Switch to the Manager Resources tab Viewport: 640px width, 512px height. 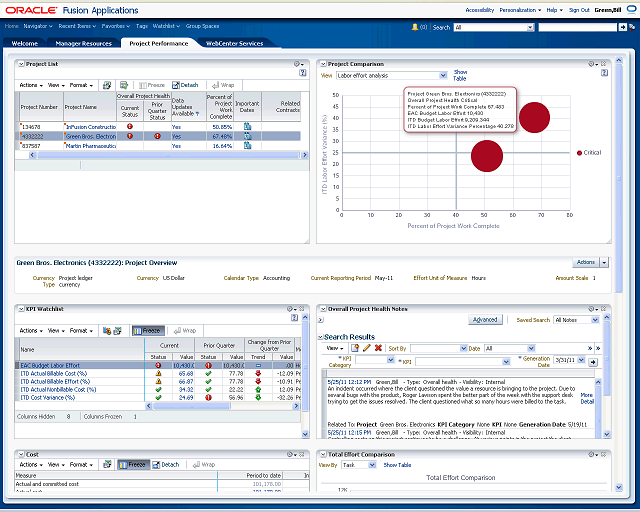tap(83, 44)
